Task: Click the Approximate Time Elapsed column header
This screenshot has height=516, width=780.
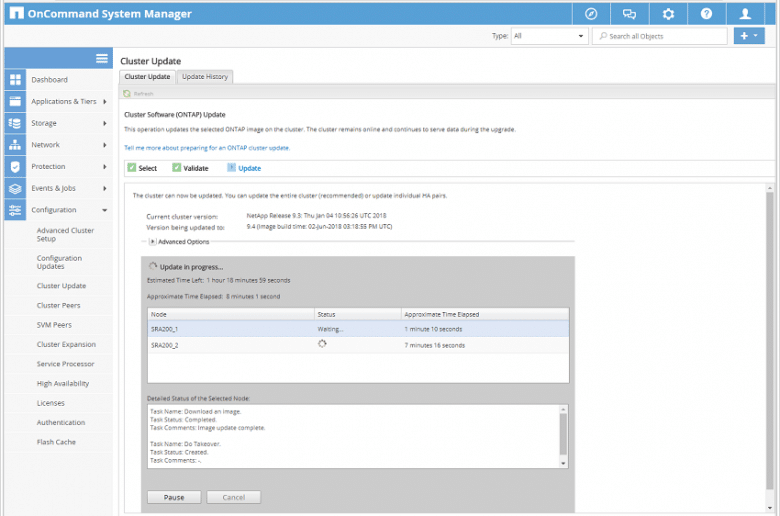Action: 485,314
